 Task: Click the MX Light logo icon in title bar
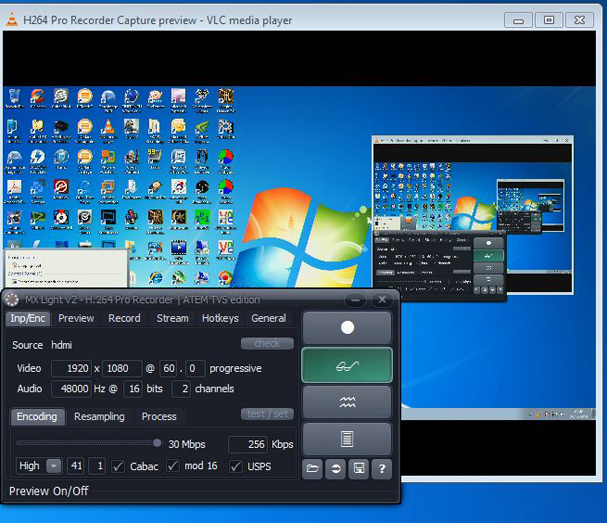pos(12,300)
